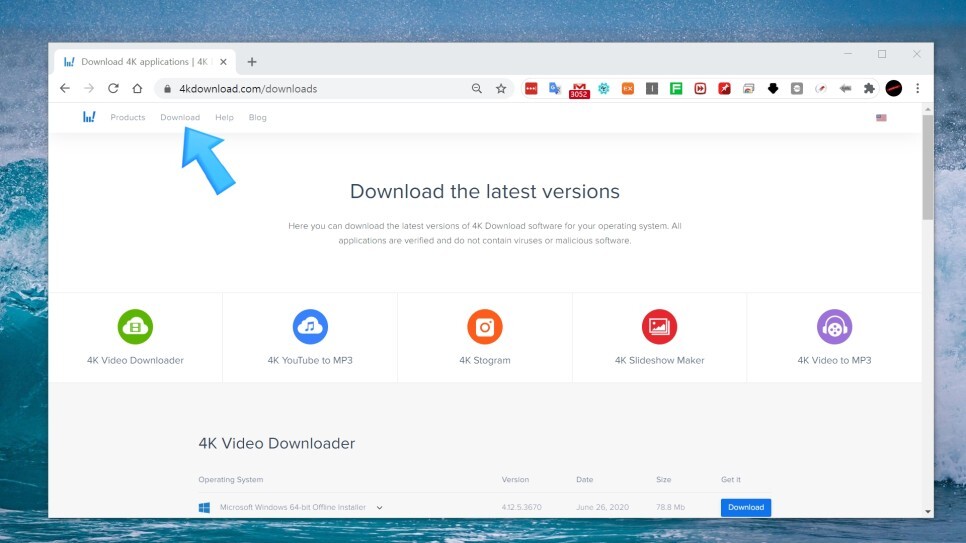
Task: Open the black download arrow extension
Action: [x=773, y=89]
